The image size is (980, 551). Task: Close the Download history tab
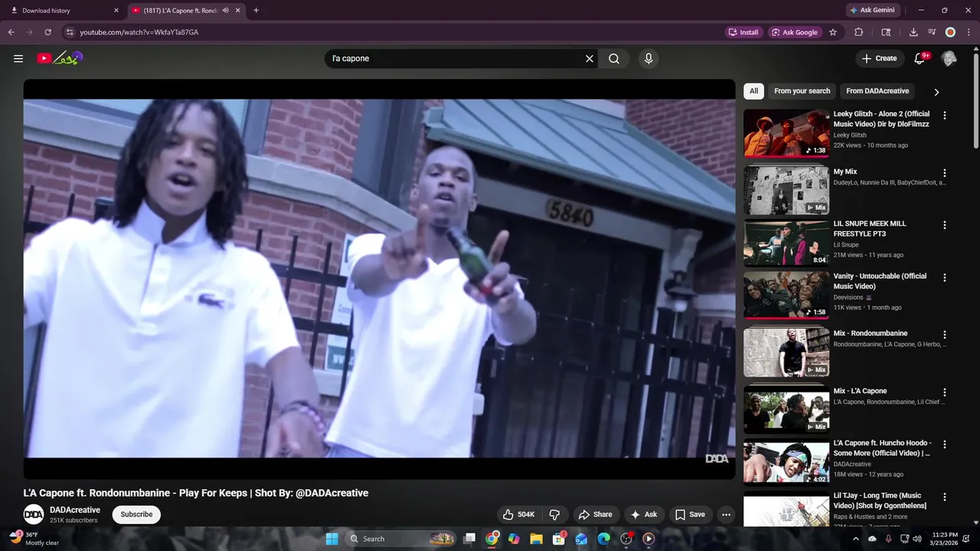pos(116,10)
